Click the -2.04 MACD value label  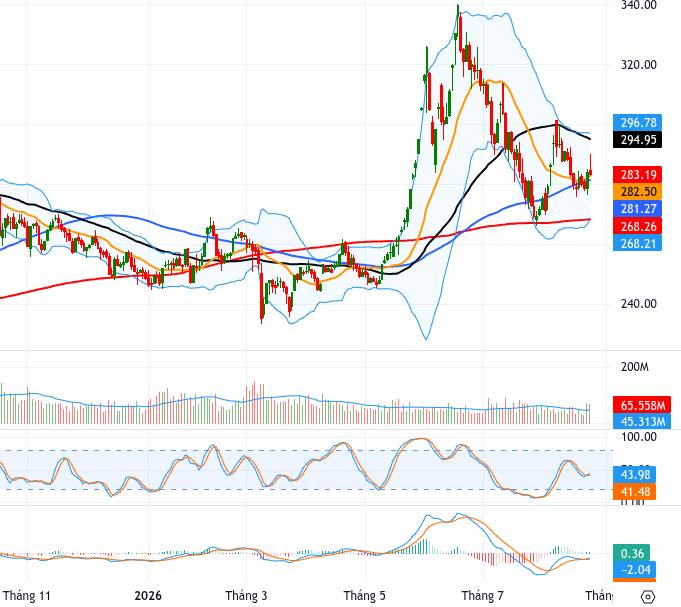click(x=635, y=570)
